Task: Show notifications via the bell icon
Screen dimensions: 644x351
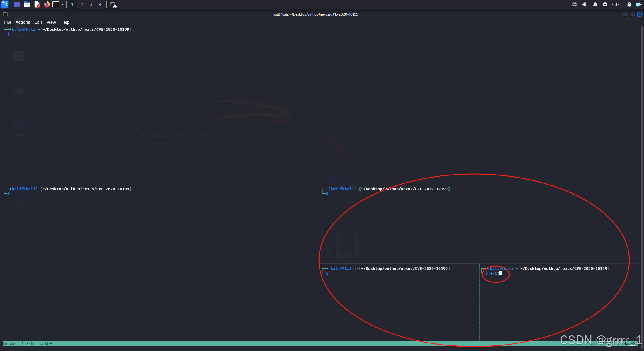Action: pyautogui.click(x=595, y=4)
